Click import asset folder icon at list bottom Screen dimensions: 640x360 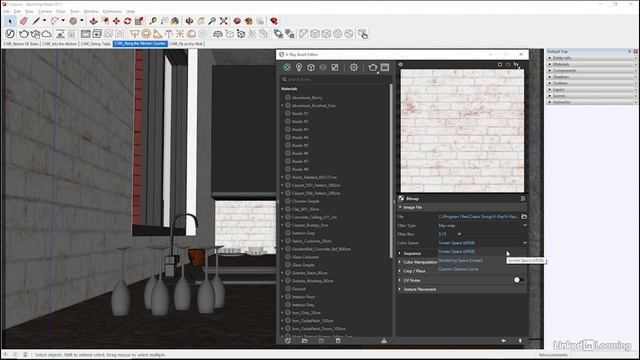304,340
